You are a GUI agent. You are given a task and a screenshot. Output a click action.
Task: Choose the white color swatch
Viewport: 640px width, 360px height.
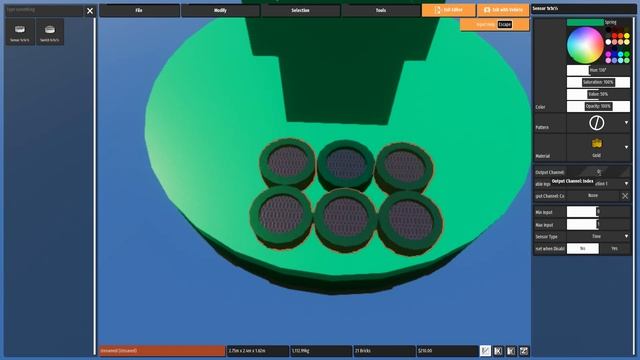point(608,42)
